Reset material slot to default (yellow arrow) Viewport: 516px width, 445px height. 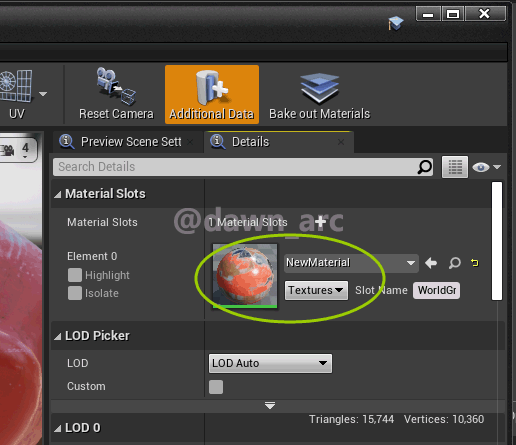(475, 263)
